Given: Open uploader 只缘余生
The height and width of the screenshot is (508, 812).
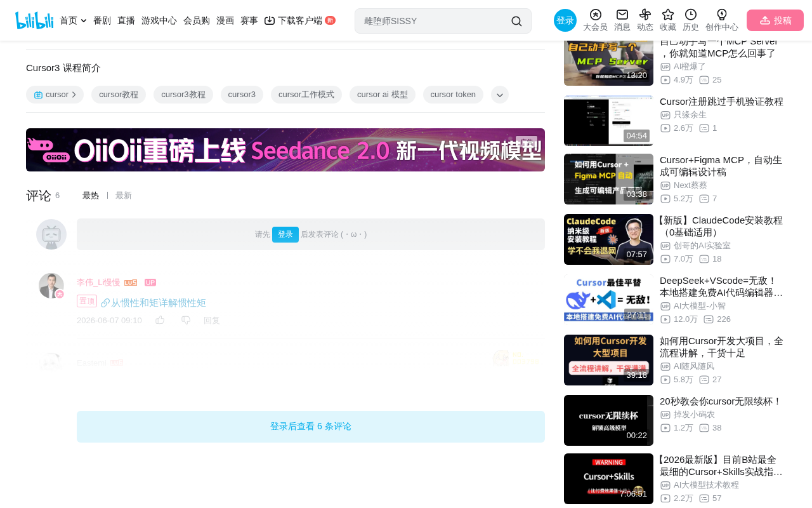Looking at the screenshot, I should pyautogui.click(x=690, y=115).
